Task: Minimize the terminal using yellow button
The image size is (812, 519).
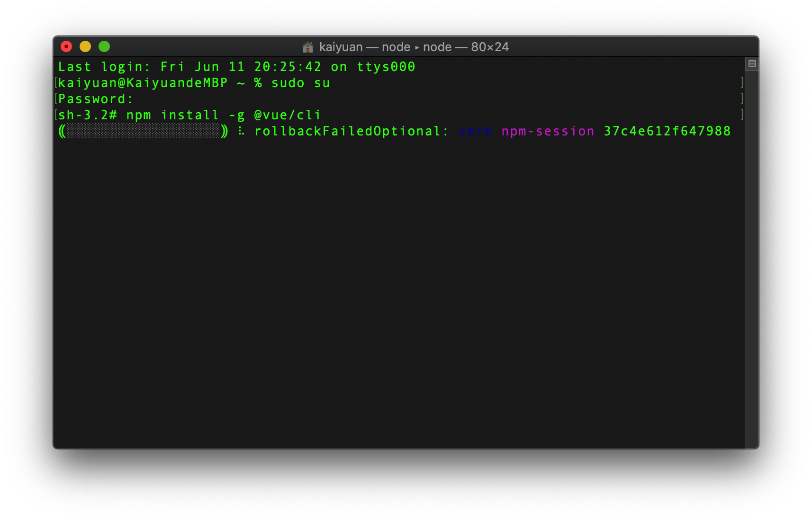Action: pyautogui.click(x=85, y=46)
